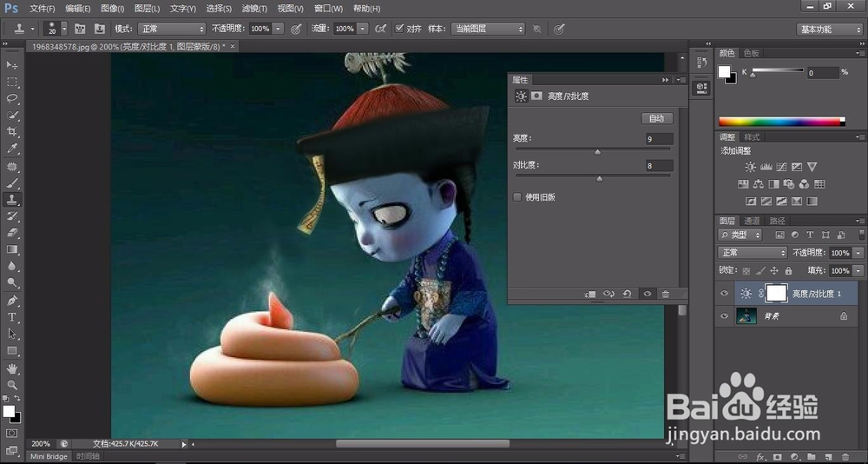Select the Hand tool

11,368
